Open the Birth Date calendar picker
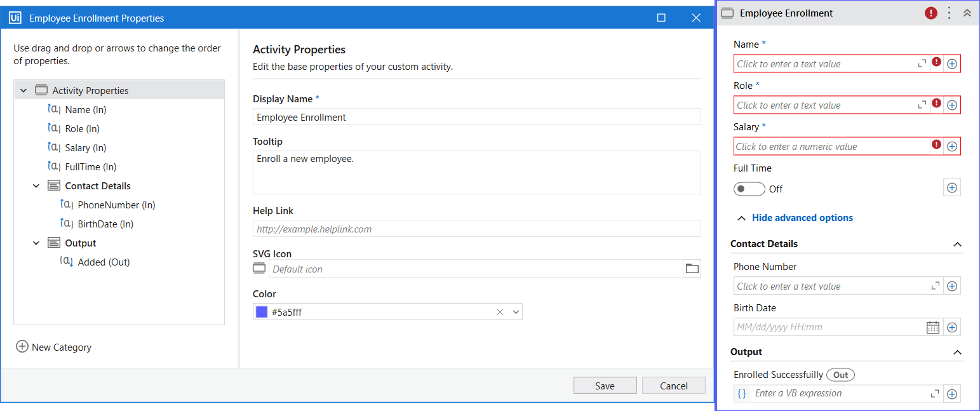Screen dimensions: 980x411 [932, 328]
